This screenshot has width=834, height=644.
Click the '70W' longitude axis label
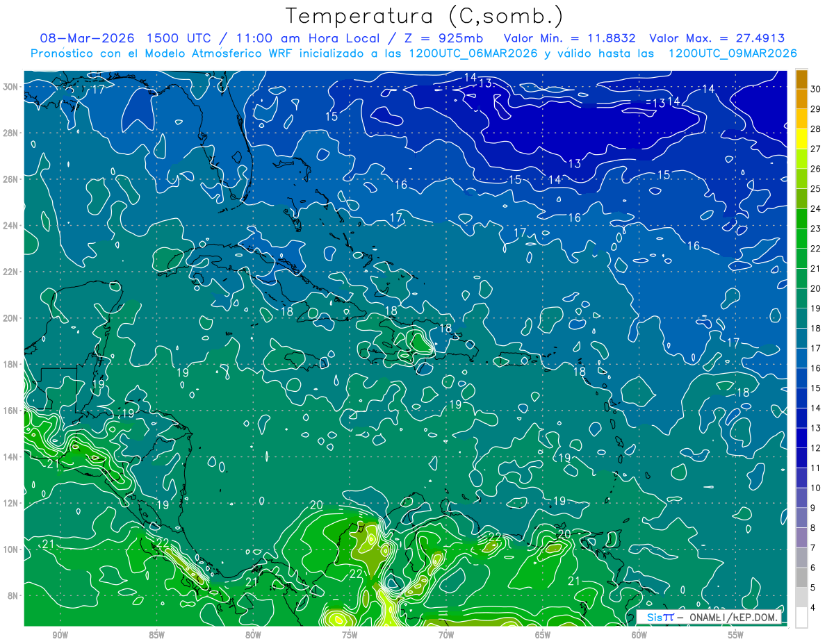coord(446,635)
